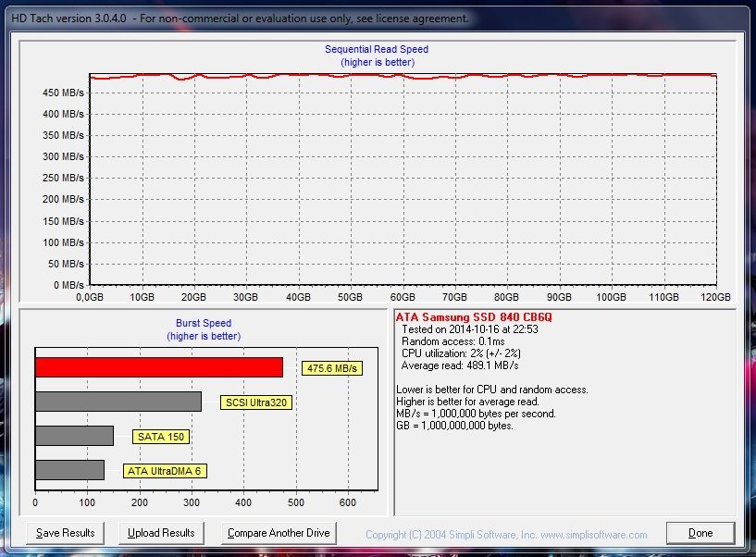Click the 0,0GB axis label
This screenshot has height=557, width=756.
click(90, 297)
